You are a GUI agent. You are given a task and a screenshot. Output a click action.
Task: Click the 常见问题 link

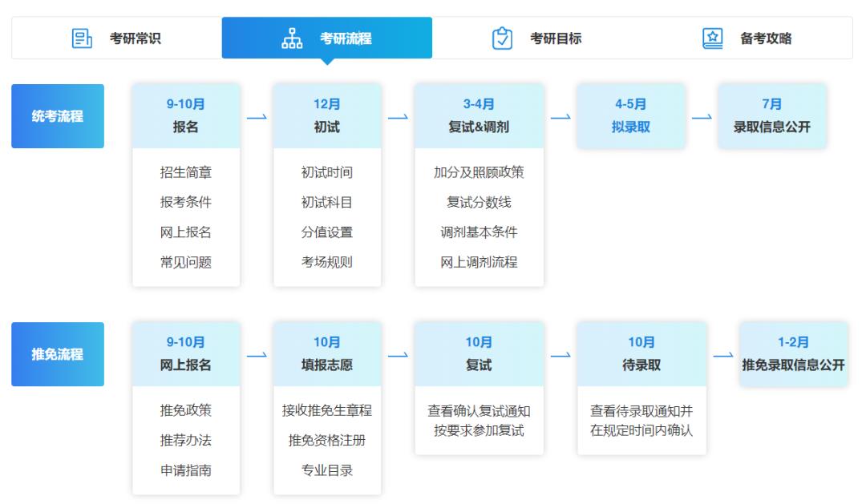coord(185,262)
